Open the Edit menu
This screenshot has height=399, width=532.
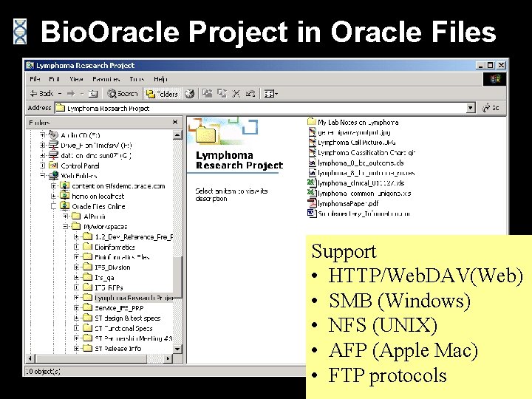point(54,79)
